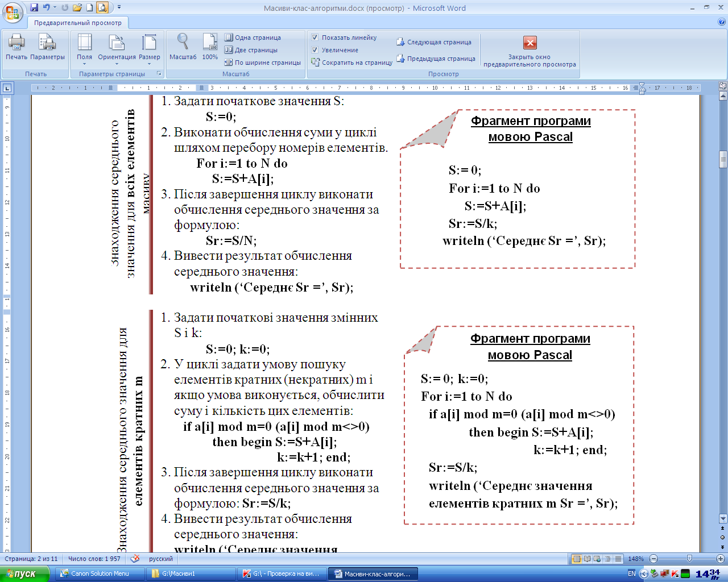
Task: Switch to Две страницы view
Action: point(251,50)
